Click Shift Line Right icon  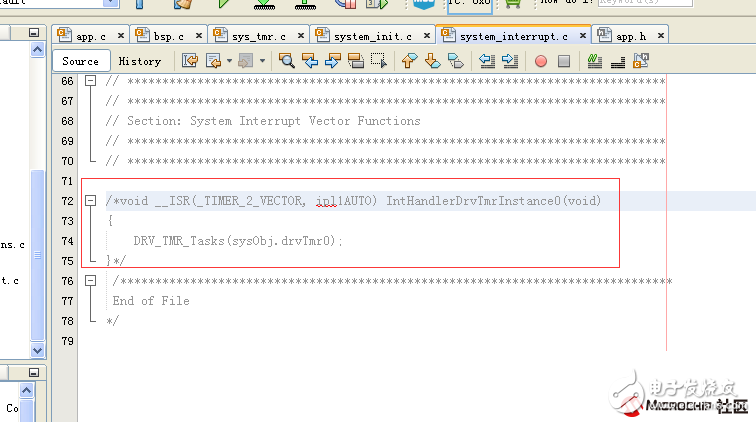coord(509,61)
